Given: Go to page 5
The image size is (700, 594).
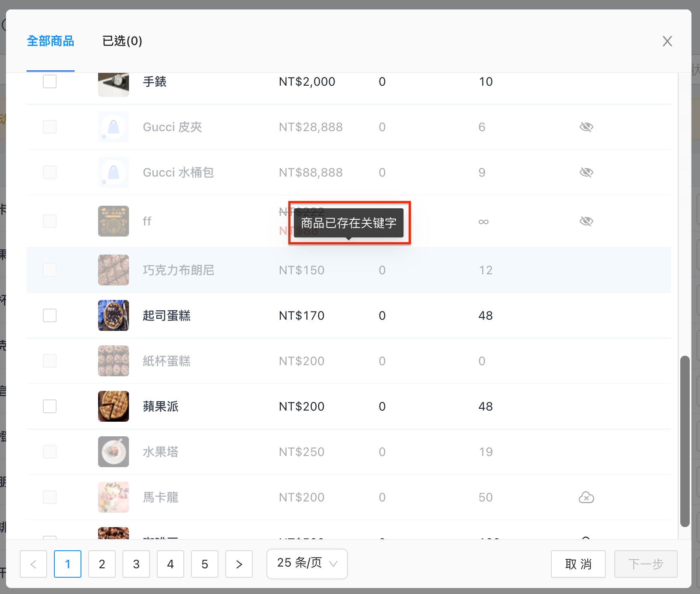Looking at the screenshot, I should 205,564.
